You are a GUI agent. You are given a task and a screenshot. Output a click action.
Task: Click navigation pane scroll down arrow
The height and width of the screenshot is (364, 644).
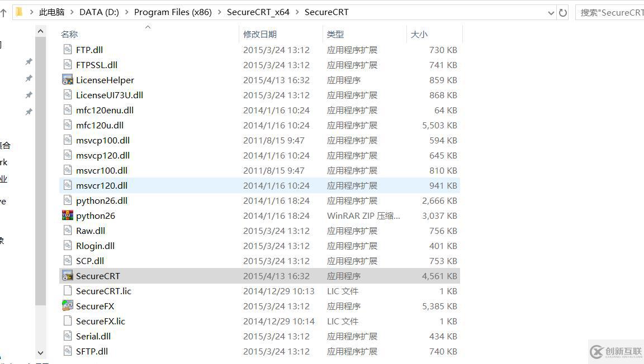(40, 352)
